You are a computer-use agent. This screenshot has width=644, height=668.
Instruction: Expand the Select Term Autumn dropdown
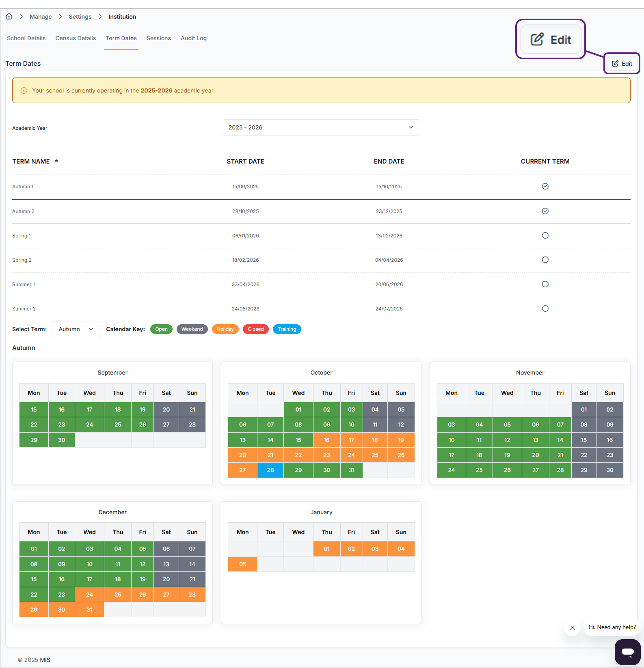click(x=76, y=329)
